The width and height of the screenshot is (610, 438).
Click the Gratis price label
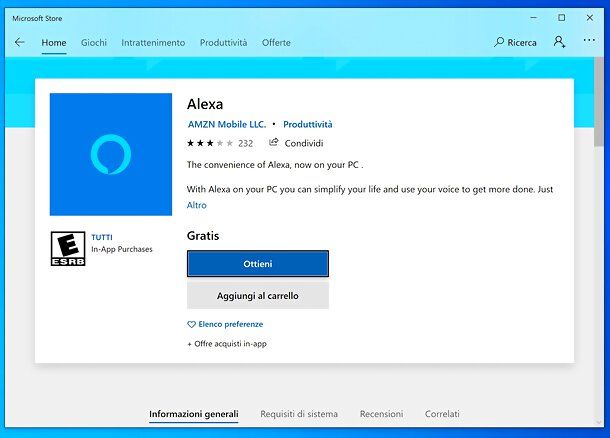coord(203,236)
